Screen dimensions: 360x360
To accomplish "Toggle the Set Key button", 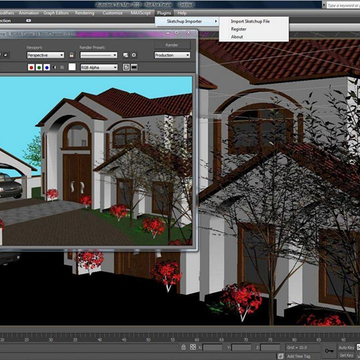I will tap(346, 355).
